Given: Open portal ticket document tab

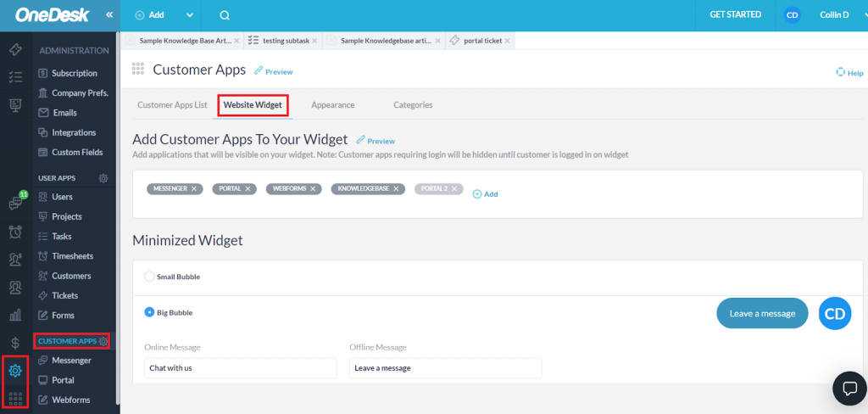Looking at the screenshot, I should (480, 41).
